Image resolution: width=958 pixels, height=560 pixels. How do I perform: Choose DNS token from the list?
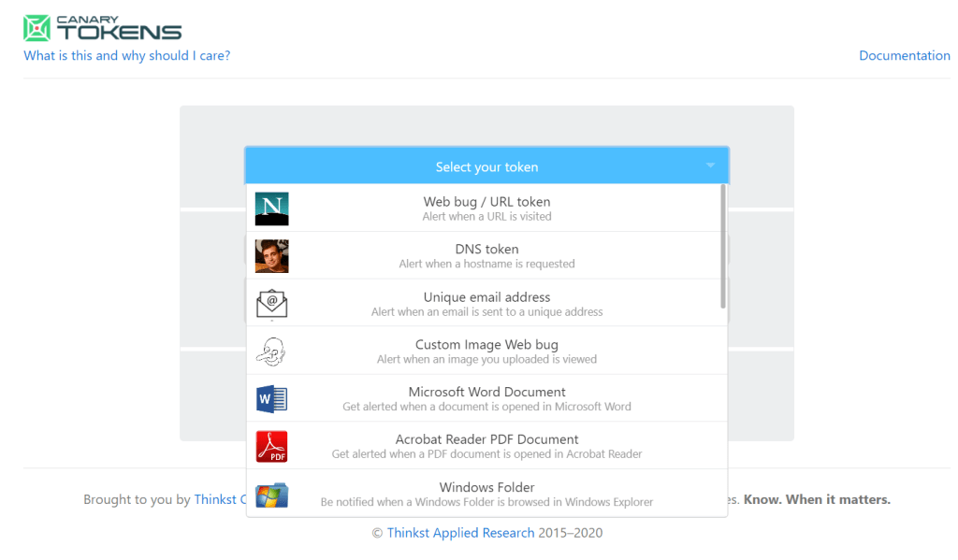(486, 255)
